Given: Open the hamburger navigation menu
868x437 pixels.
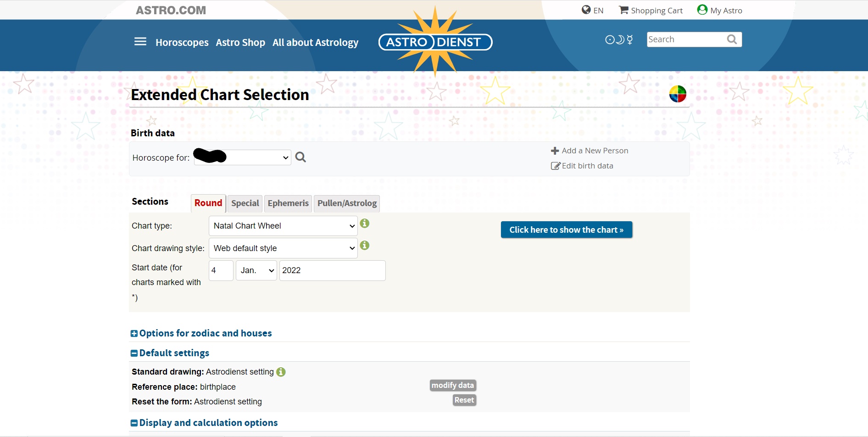Looking at the screenshot, I should coord(140,42).
